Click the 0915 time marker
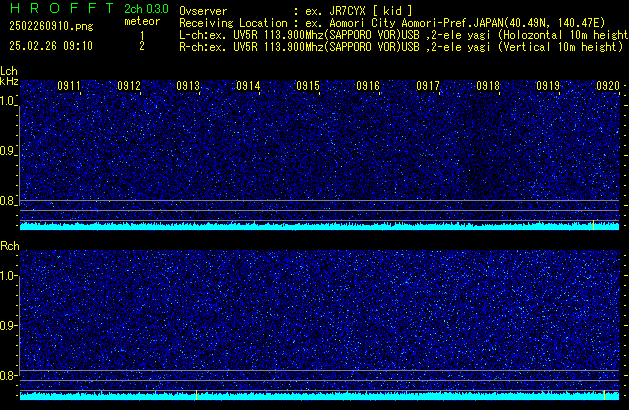 [308, 86]
